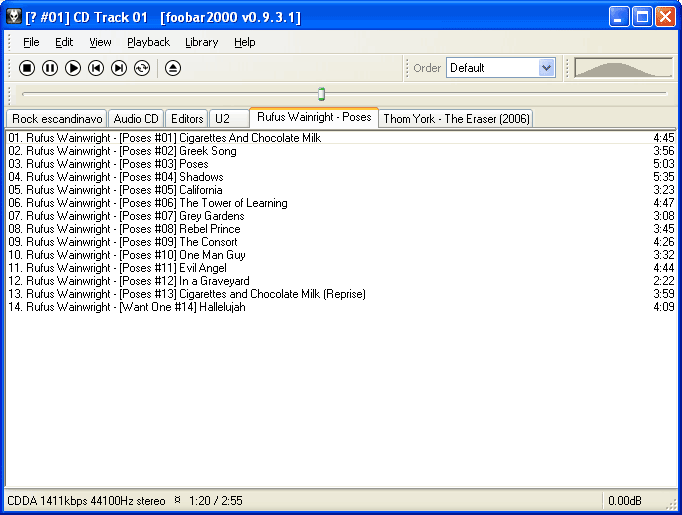Viewport: 682px width, 515px height.
Task: Select track 08 Rebel Prince
Action: pyautogui.click(x=341, y=229)
